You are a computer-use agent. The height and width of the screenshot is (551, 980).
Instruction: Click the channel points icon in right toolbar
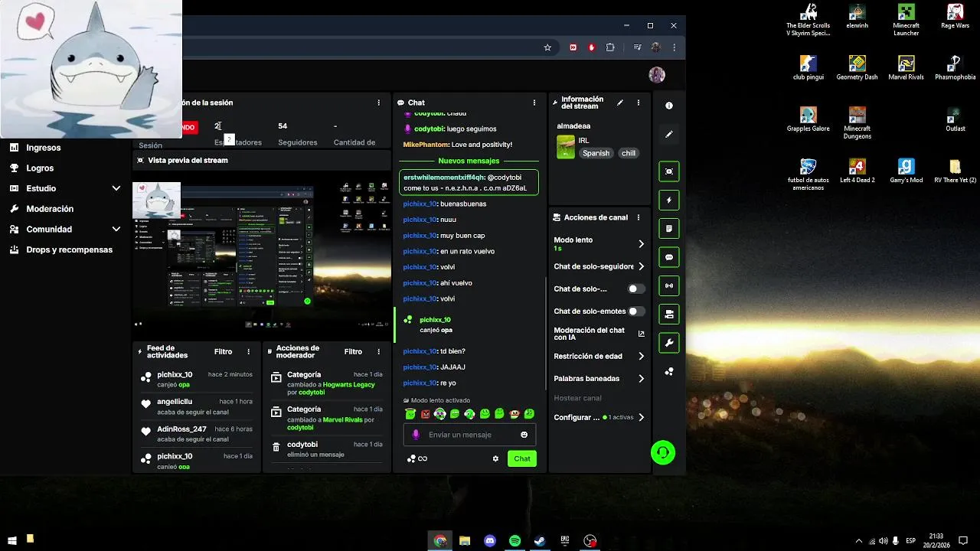click(669, 371)
